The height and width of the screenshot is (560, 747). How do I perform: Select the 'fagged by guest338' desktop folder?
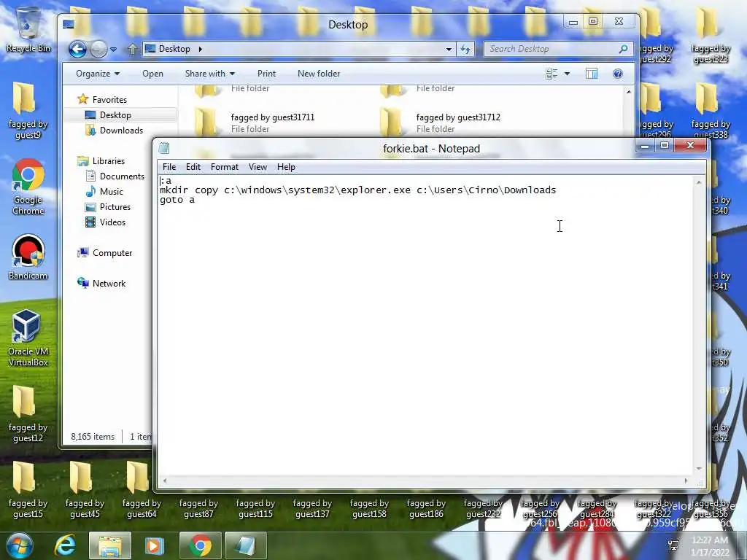point(711,111)
